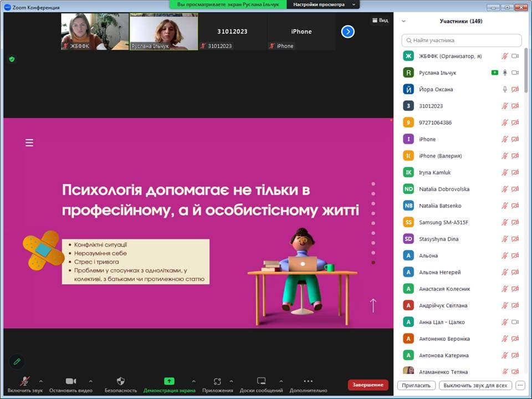Select participant iPhone (Валерия)
Screen dimensions: 532x399
tap(461, 156)
